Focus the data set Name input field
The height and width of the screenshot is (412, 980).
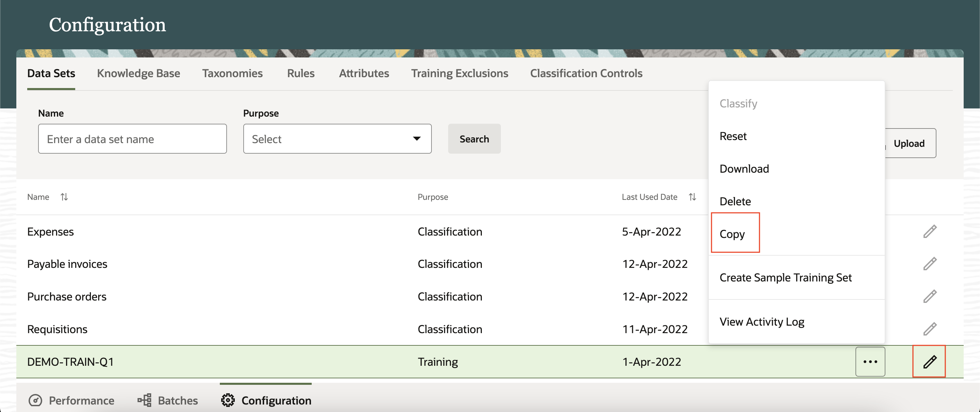[132, 139]
